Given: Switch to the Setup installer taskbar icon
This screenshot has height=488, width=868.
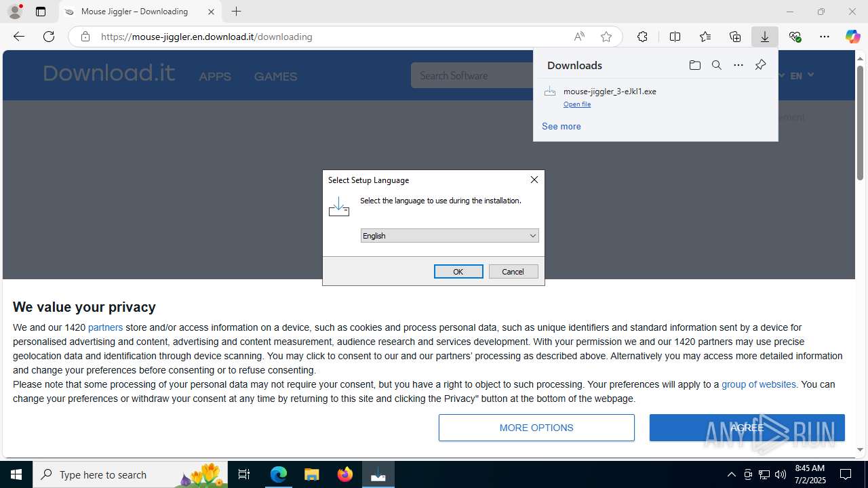Looking at the screenshot, I should 378,474.
